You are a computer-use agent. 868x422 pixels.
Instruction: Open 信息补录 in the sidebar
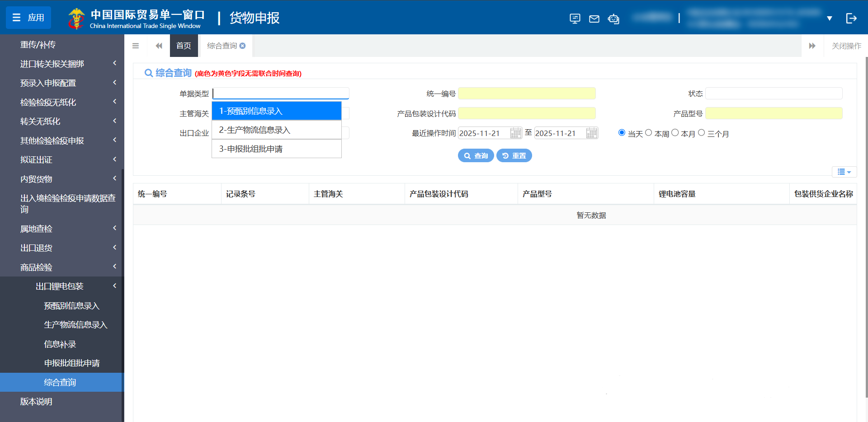(60, 344)
